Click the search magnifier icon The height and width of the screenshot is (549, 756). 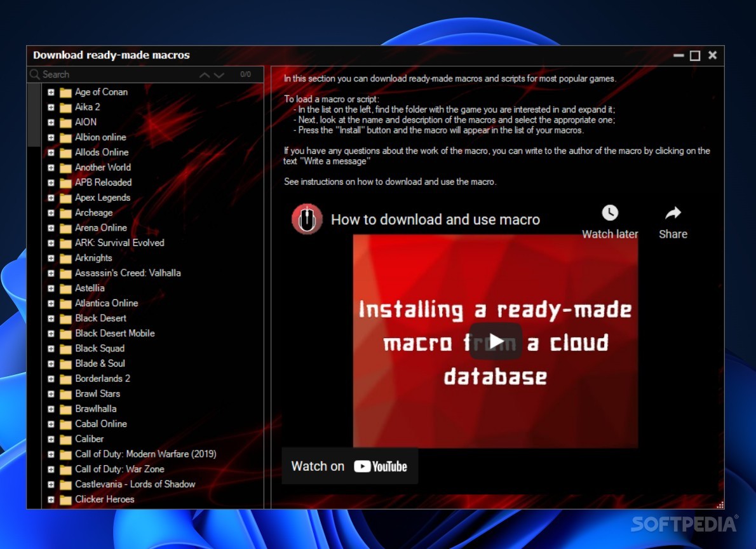pos(34,74)
